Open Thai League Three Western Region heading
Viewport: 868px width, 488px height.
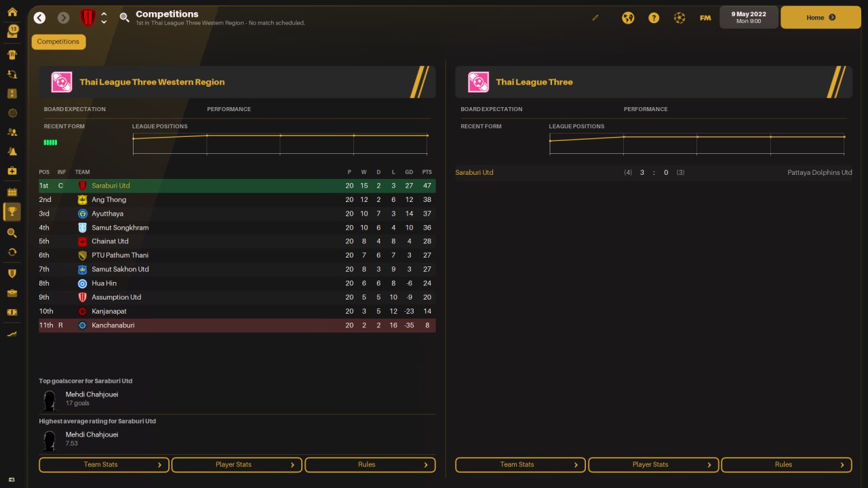(x=152, y=82)
